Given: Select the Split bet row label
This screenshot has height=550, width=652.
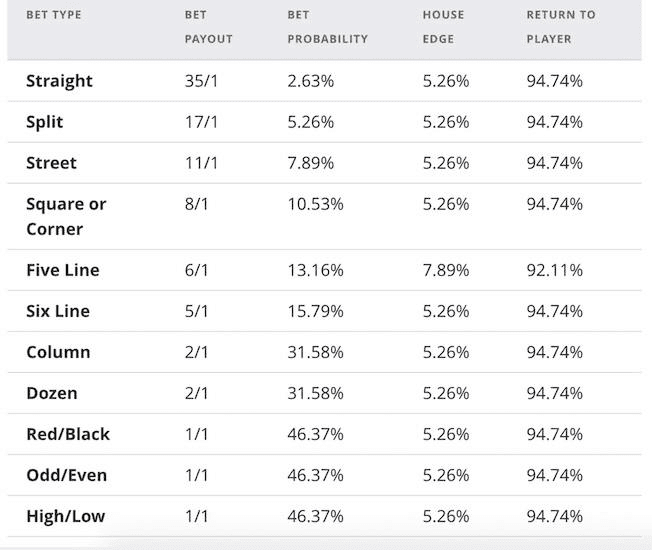Looking at the screenshot, I should [45, 122].
